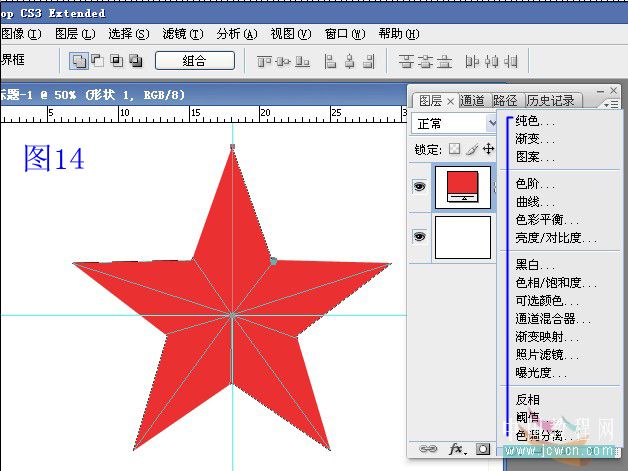Toggle Lock position move icon
The width and height of the screenshot is (628, 471).
click(488, 149)
